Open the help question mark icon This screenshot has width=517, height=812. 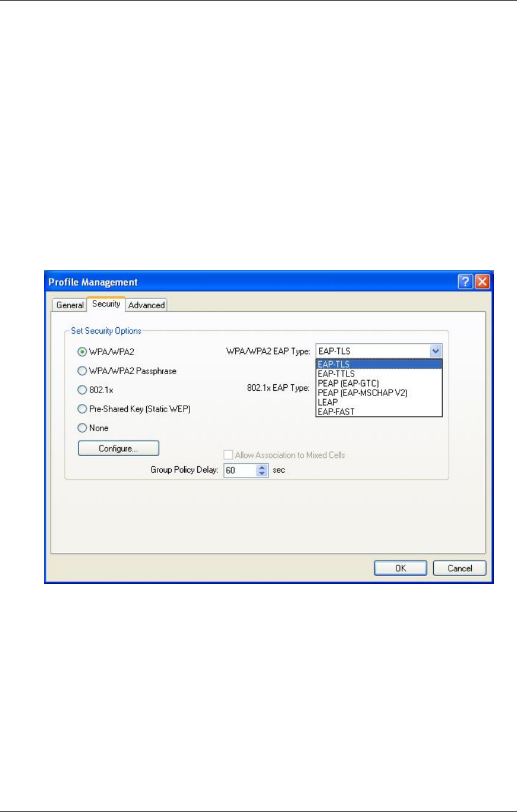465,282
